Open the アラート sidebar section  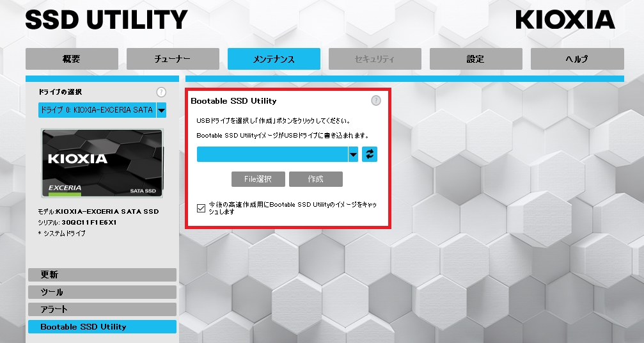(102, 309)
